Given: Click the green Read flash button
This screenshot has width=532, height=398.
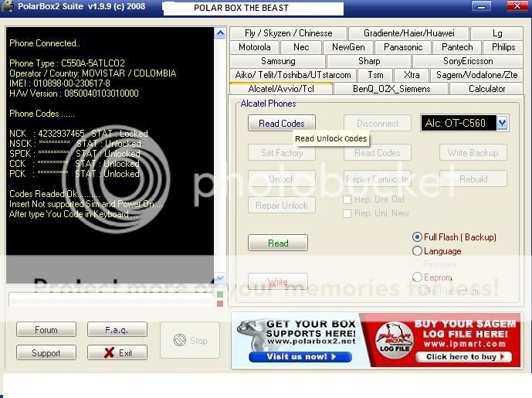Looking at the screenshot, I should point(278,243).
